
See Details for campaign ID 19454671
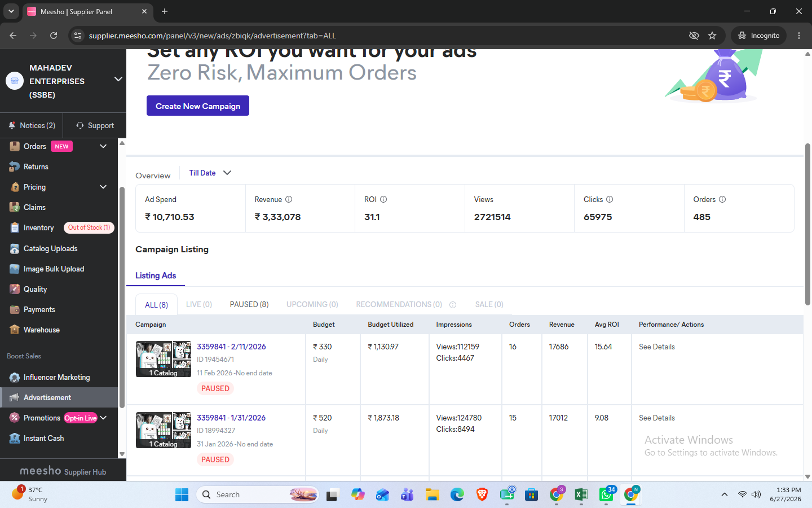[657, 347]
